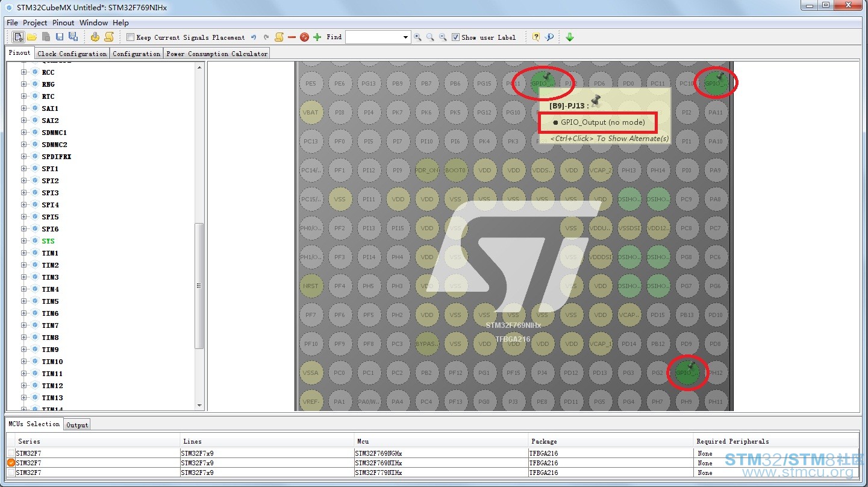Click the PB13 pin

[687, 315]
